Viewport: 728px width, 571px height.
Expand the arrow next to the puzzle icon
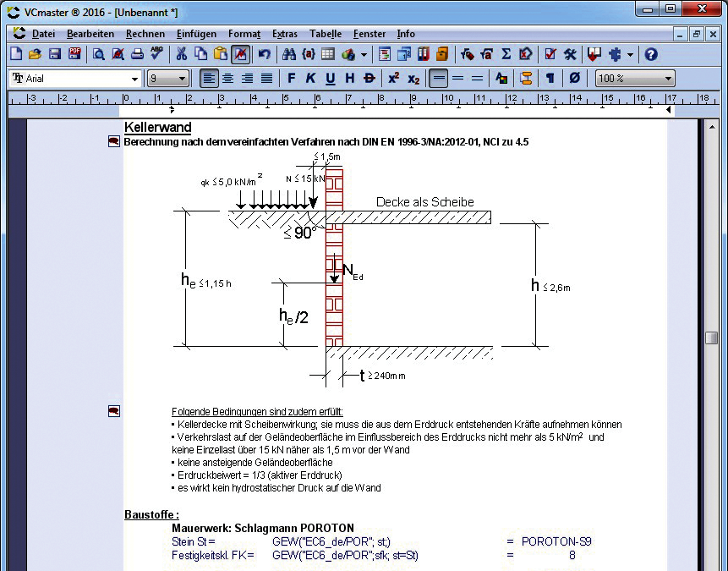(630, 55)
